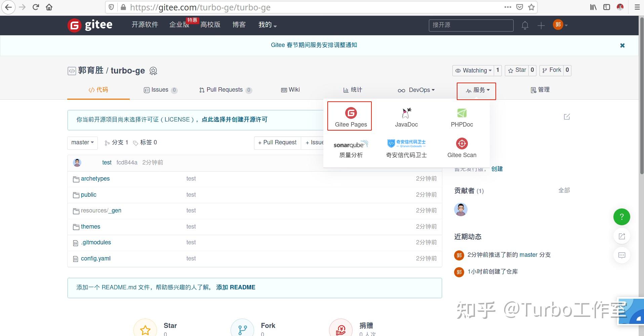644x336 pixels.
Task: Click commit author avatar beside test
Action: tap(77, 163)
